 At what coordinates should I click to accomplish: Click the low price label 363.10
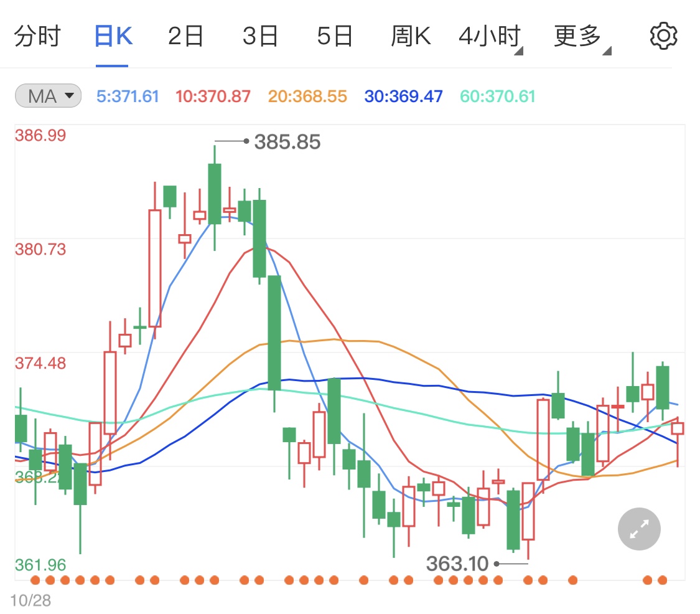click(x=457, y=564)
